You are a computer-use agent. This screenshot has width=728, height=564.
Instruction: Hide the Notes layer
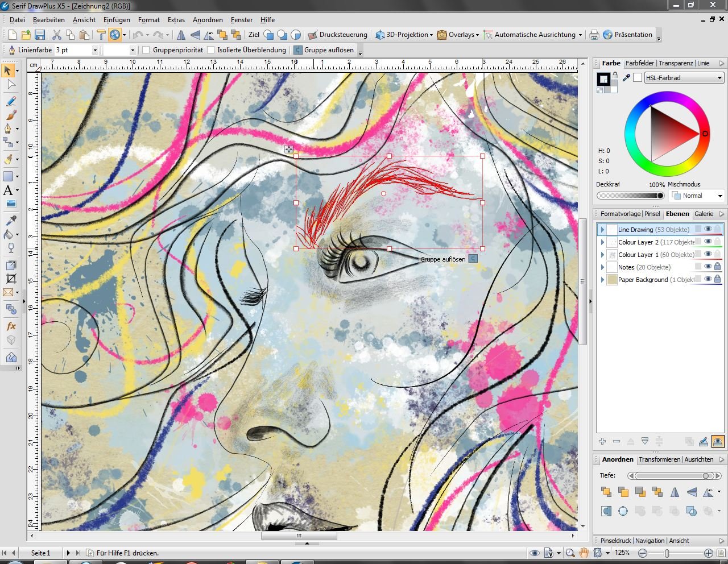click(708, 267)
